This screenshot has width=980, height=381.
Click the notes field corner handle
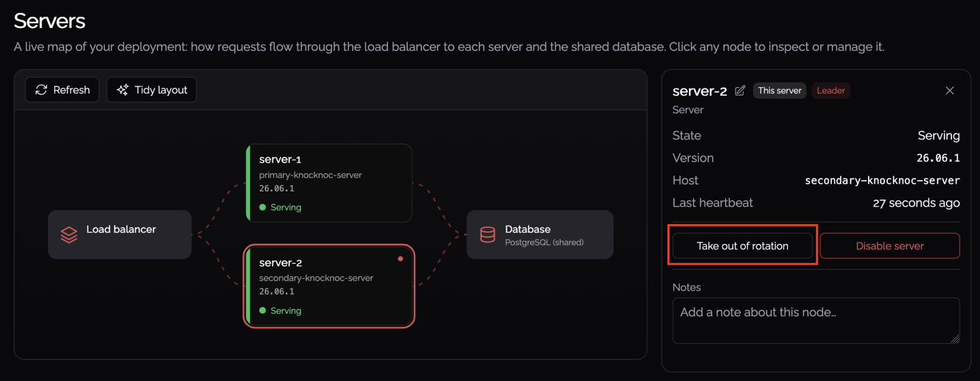pos(955,339)
